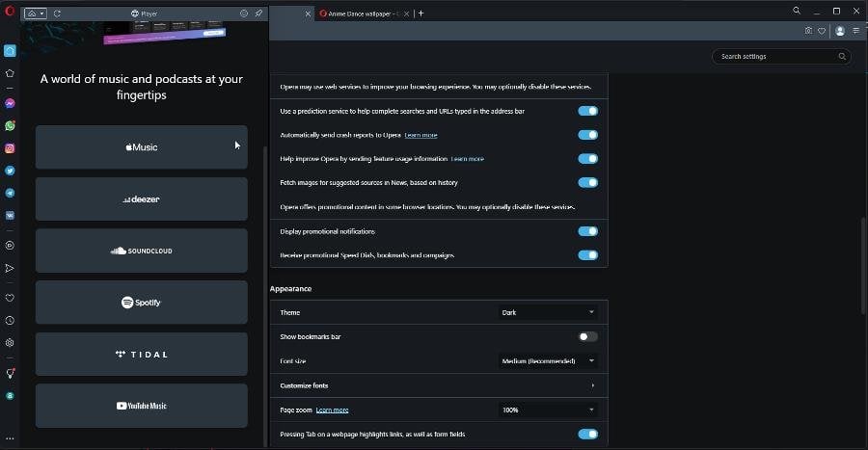Open a new tab with plus button
This screenshot has width=868, height=450.
pyautogui.click(x=420, y=13)
